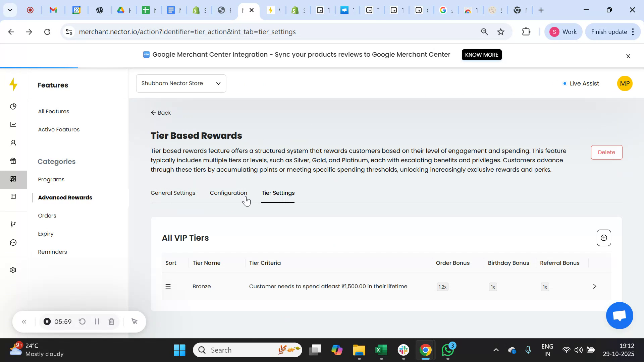
Task: Open the line chart performance icon
Action: pyautogui.click(x=13, y=124)
